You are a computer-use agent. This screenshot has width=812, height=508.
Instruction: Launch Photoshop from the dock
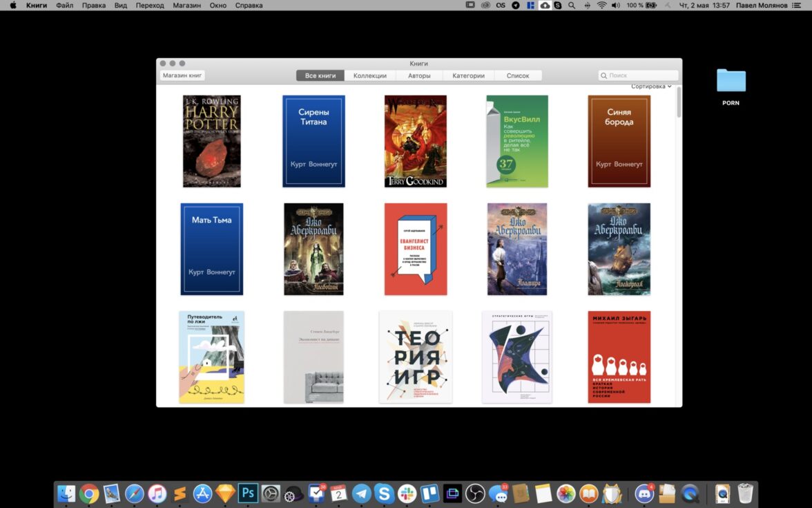248,493
